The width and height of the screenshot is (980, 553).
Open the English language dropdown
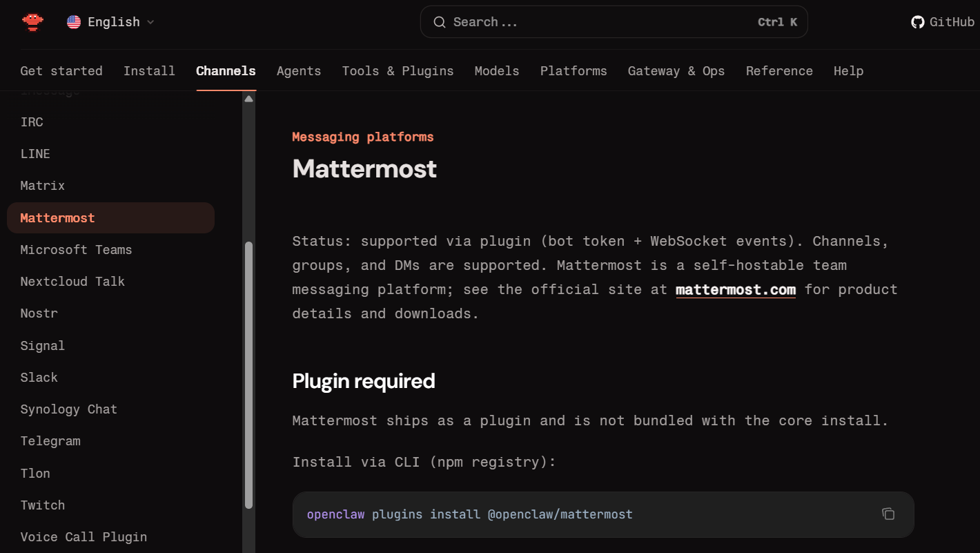110,22
